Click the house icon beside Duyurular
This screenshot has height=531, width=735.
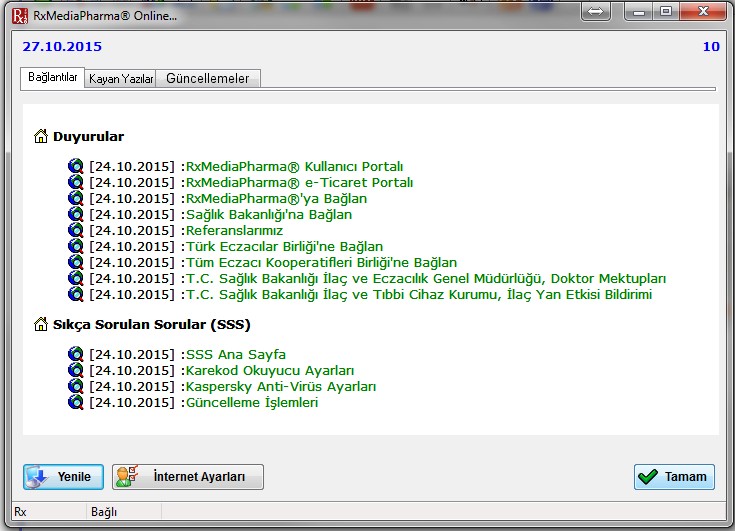(41, 137)
